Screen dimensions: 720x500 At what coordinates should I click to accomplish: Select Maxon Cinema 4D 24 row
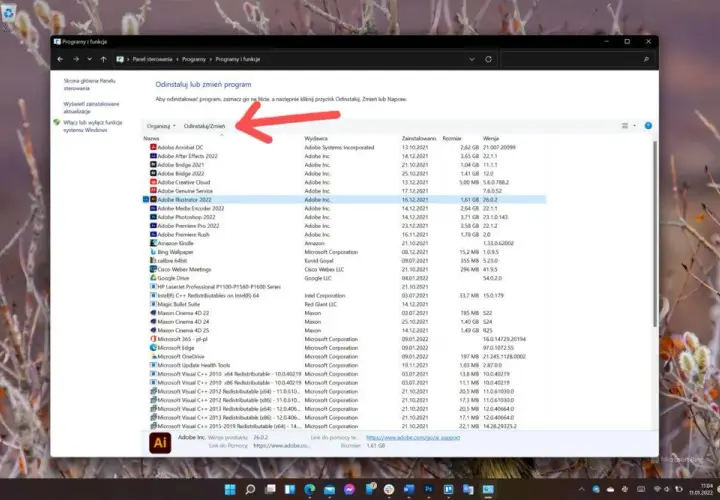point(344,322)
